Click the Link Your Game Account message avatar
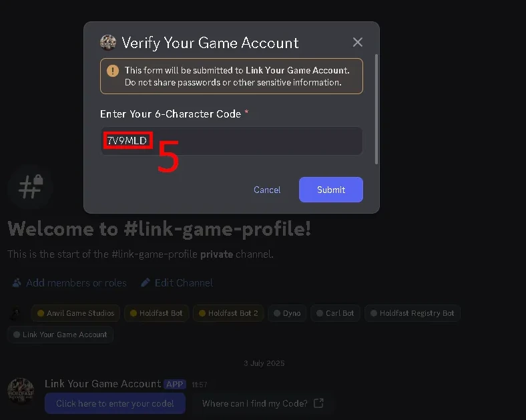 (21, 391)
